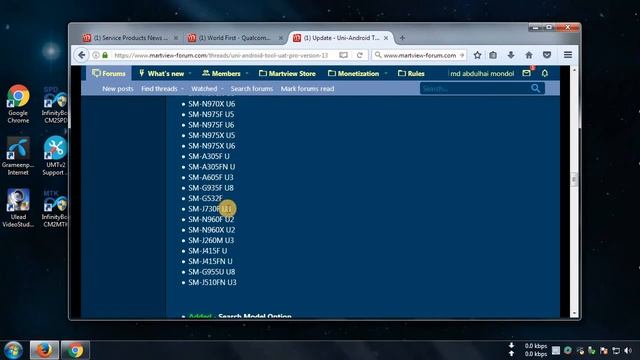The height and width of the screenshot is (360, 640).
Task: Open InfinityBox CM2SPD desktop shortcut
Action: [x=55, y=104]
